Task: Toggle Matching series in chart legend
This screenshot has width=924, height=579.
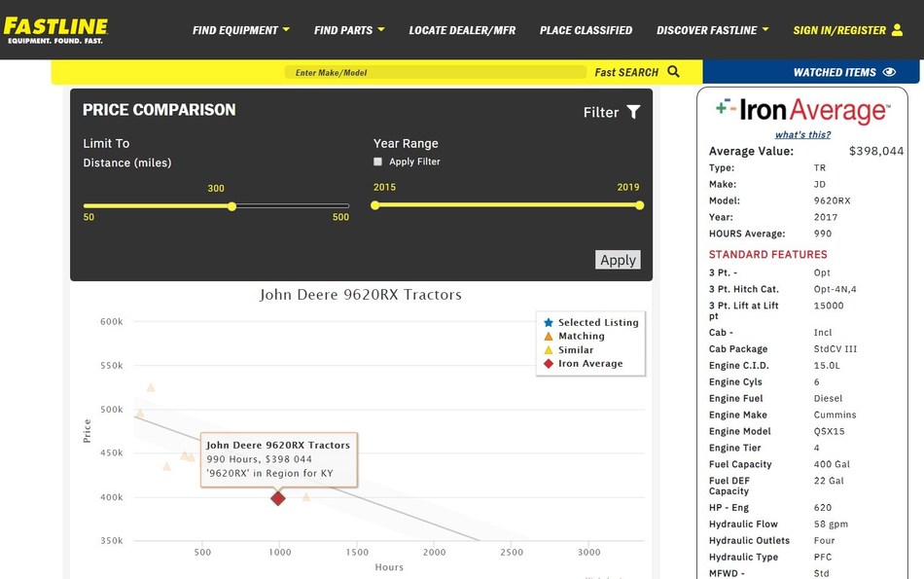Action: coord(581,336)
